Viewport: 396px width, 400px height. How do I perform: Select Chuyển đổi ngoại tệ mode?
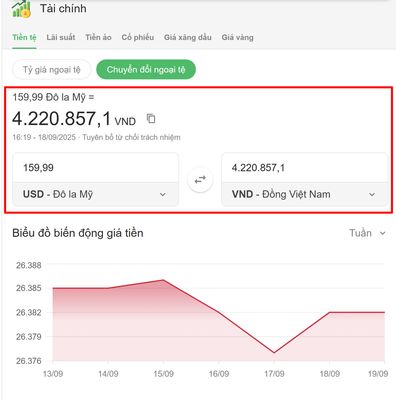tap(146, 70)
